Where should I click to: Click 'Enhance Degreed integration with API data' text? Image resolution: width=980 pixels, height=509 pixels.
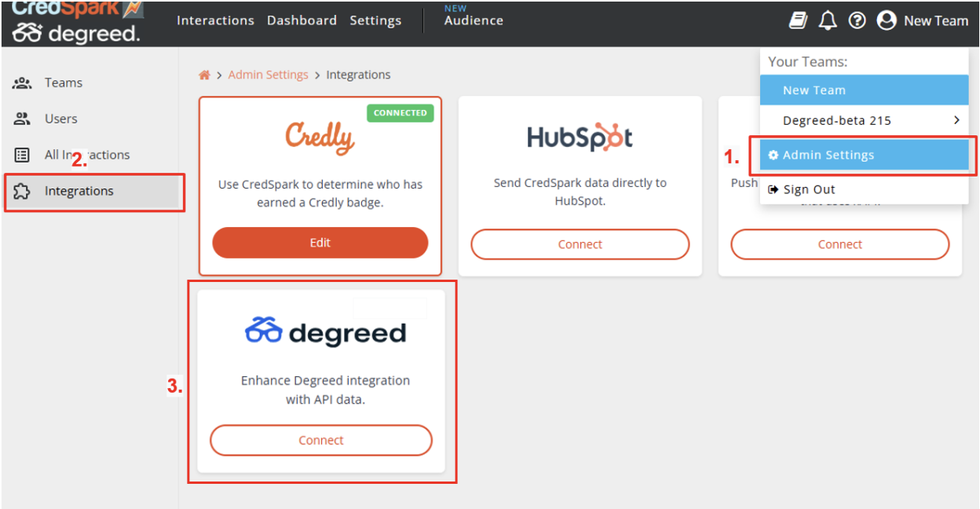click(x=325, y=390)
